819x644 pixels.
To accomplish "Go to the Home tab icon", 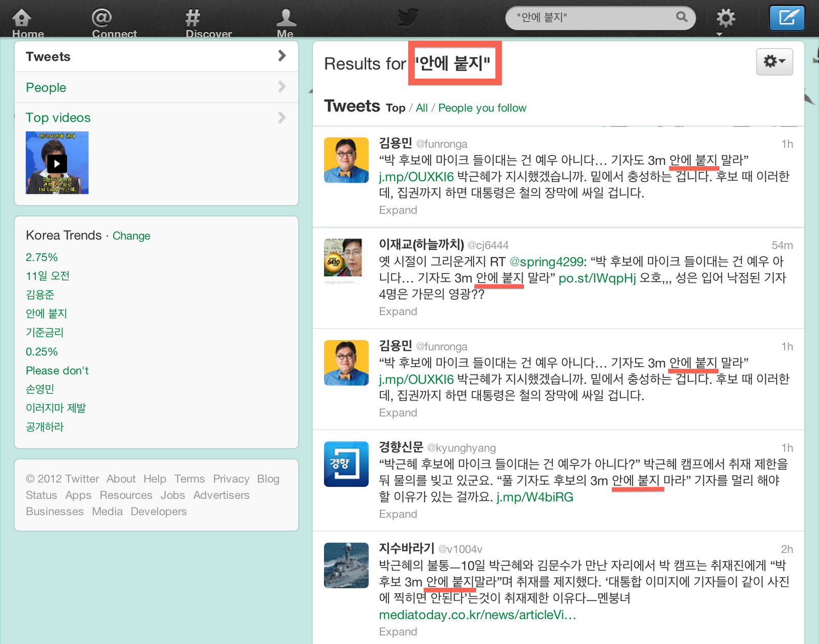I will click(21, 18).
